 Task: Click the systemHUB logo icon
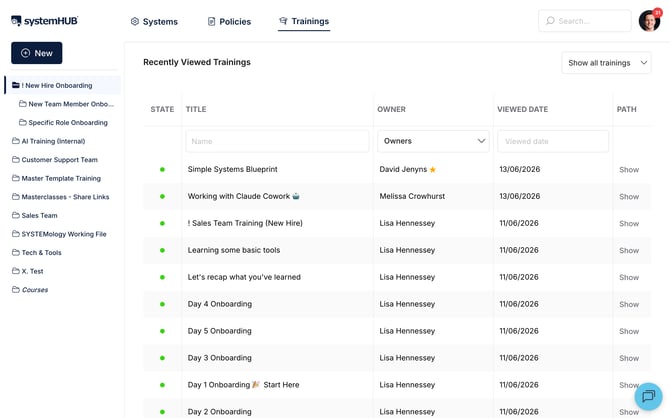click(16, 21)
